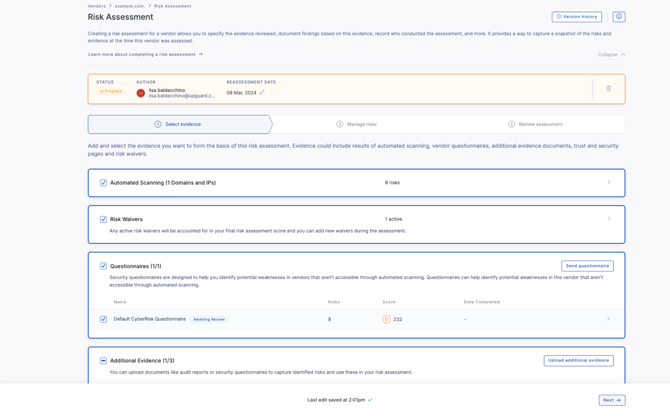Click the 232 score grade icon
Image resolution: width=670 pixels, height=416 pixels.
pyautogui.click(x=387, y=319)
